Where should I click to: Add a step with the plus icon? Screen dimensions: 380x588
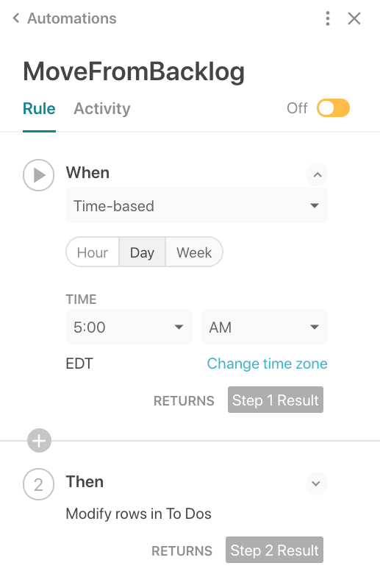coord(39,441)
